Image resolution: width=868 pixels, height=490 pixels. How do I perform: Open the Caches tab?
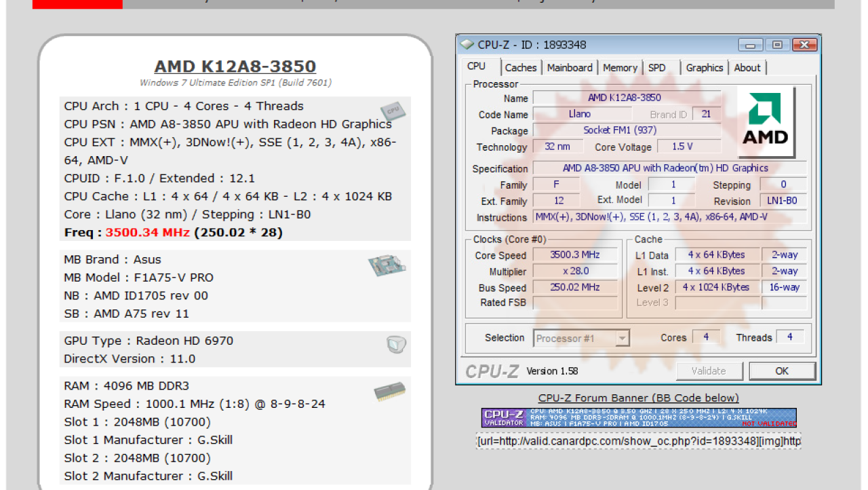pos(521,68)
